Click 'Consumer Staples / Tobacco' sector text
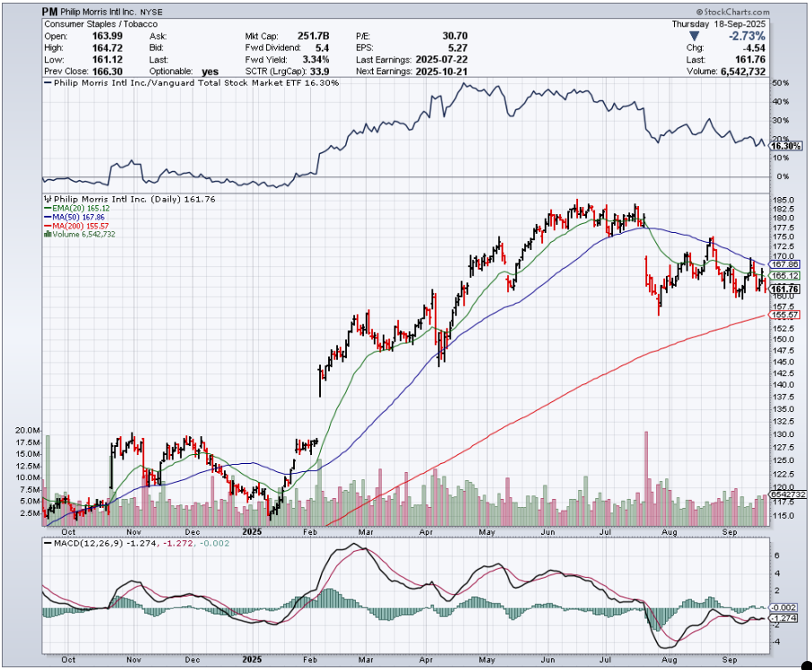Screen dimensions: 812x670 [x=101, y=24]
